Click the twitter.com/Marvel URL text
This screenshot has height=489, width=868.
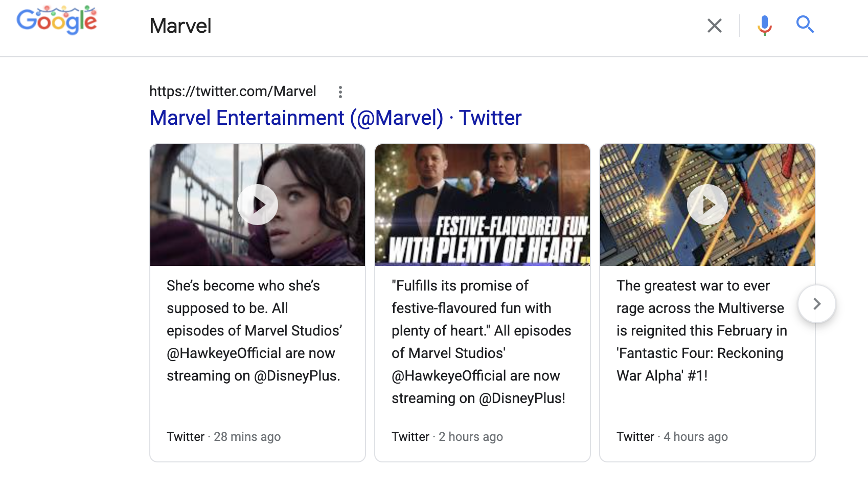(233, 92)
